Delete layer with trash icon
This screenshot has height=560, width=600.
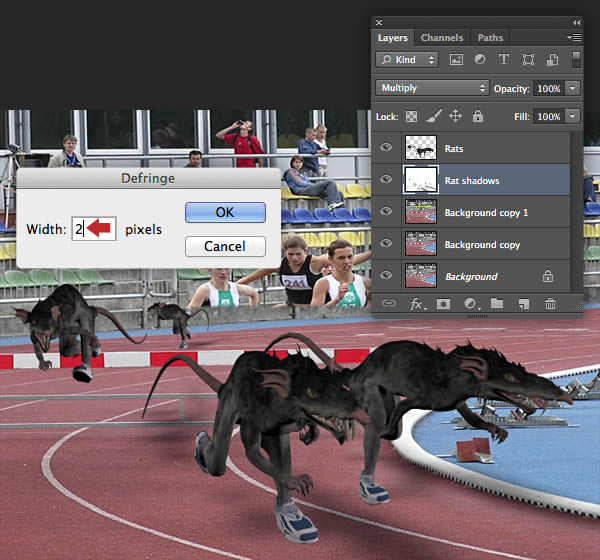(550, 304)
